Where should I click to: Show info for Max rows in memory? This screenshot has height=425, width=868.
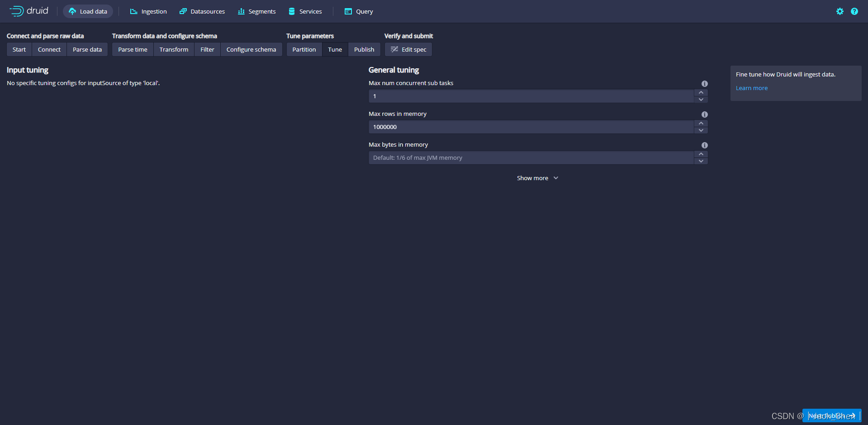704,115
